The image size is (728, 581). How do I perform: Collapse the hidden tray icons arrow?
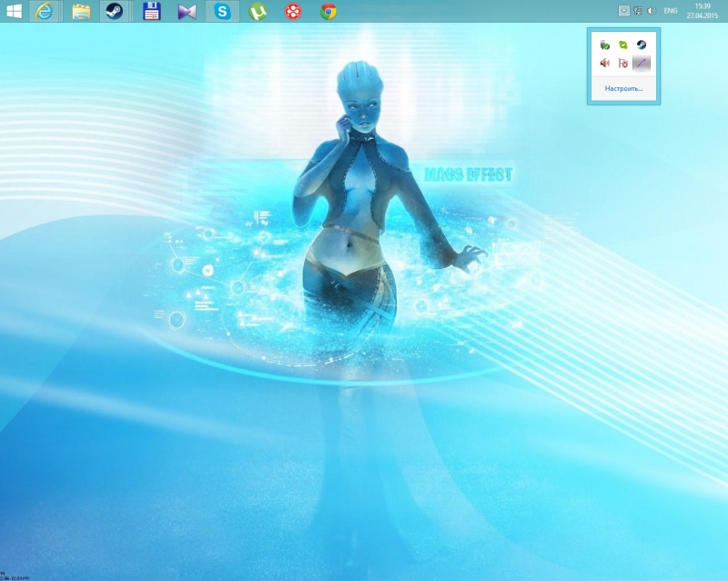click(x=624, y=11)
